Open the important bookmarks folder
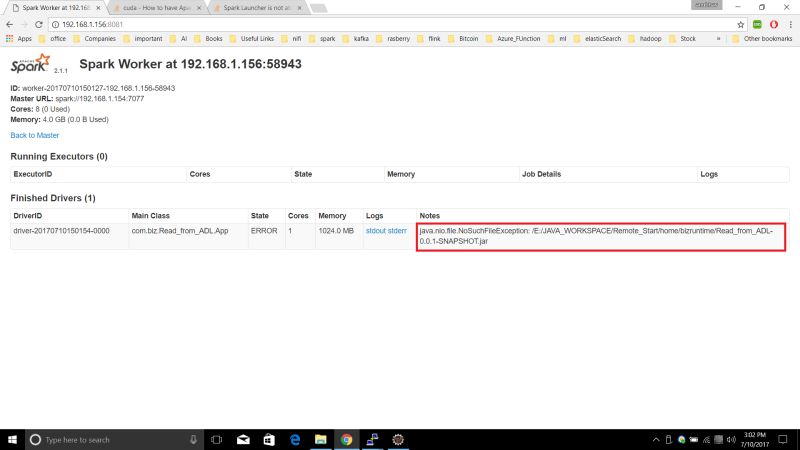The height and width of the screenshot is (450, 800). tap(143, 39)
